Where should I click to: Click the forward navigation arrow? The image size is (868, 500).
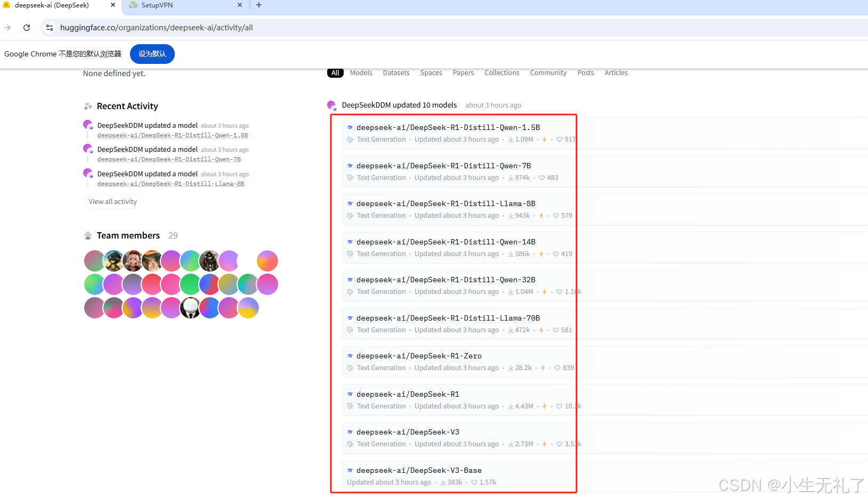click(x=7, y=28)
